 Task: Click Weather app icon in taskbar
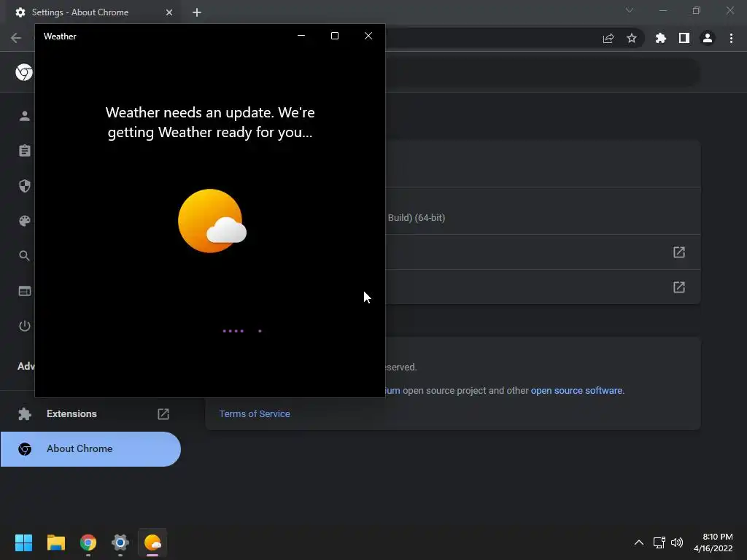click(152, 542)
